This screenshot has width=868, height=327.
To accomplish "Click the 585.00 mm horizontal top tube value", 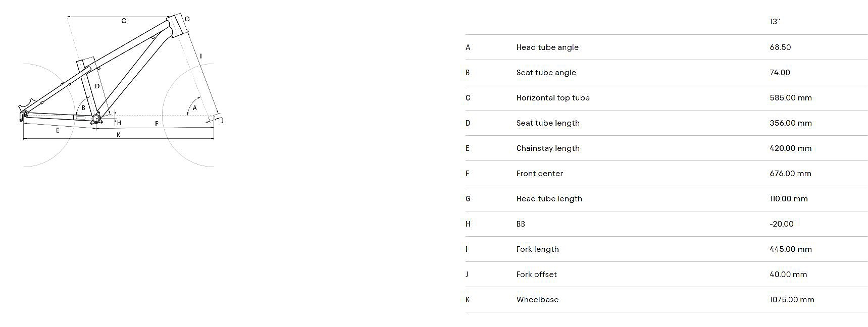I will 791,98.
